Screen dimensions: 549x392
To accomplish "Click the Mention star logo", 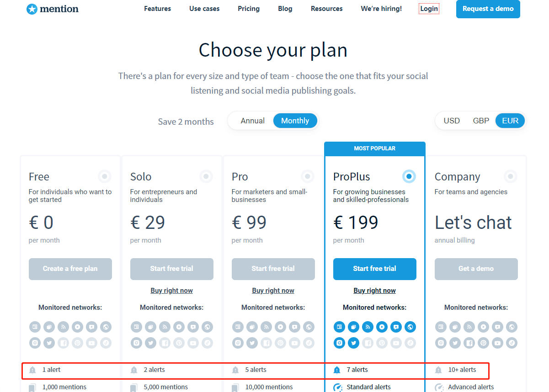I will 32,9.
